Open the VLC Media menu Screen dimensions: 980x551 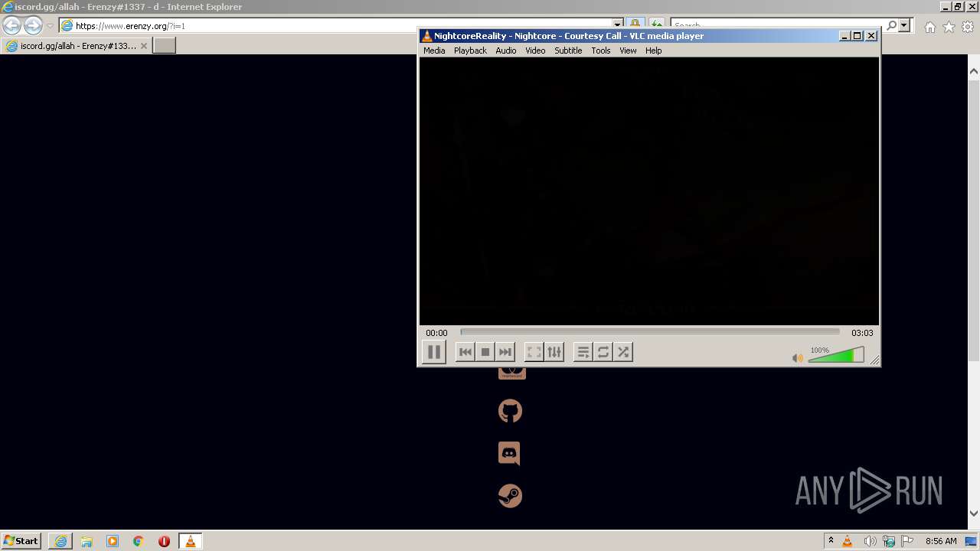pyautogui.click(x=434, y=51)
